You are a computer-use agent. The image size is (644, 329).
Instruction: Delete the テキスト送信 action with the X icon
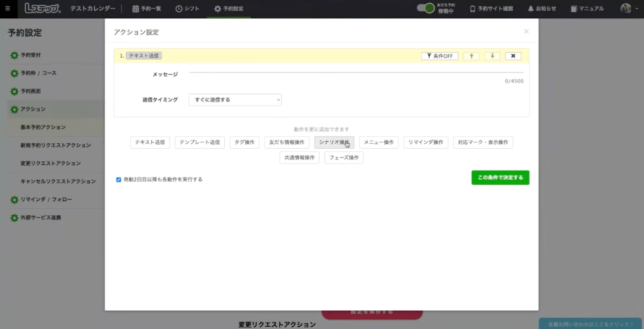tap(513, 56)
